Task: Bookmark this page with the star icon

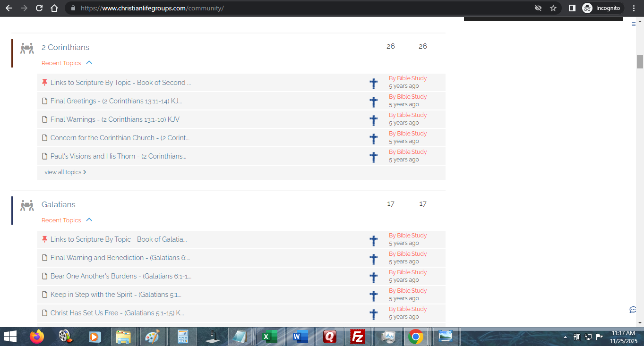Action: 553,8
